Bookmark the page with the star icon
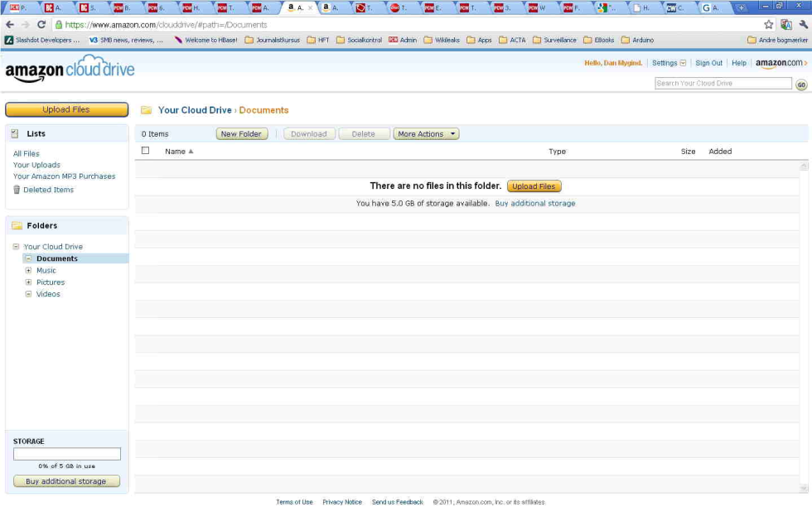The image size is (812, 507). [769, 25]
